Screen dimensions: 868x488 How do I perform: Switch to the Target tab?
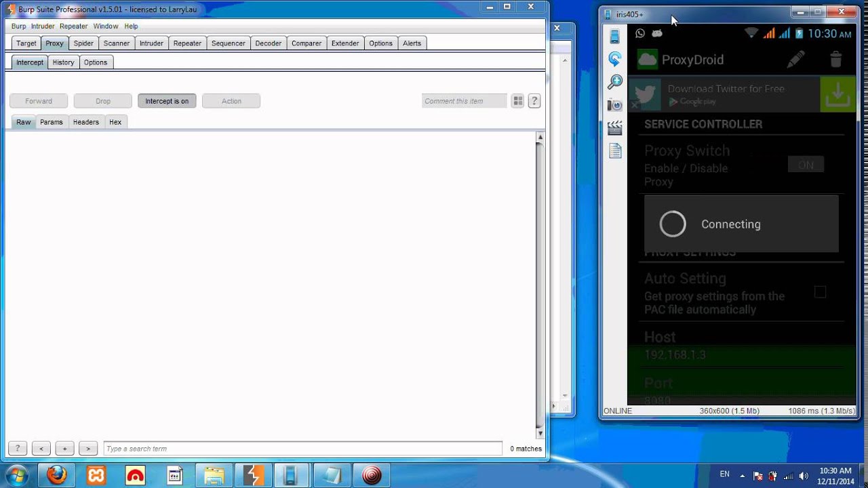pos(26,43)
